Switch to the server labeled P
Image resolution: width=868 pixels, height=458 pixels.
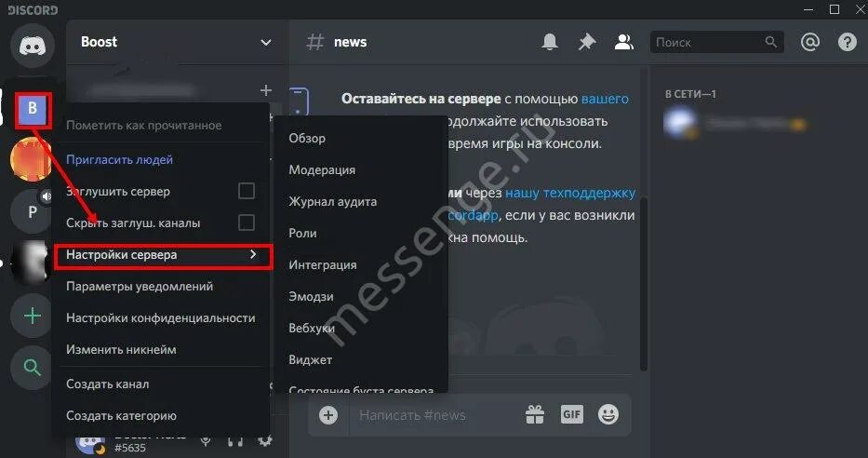[33, 211]
